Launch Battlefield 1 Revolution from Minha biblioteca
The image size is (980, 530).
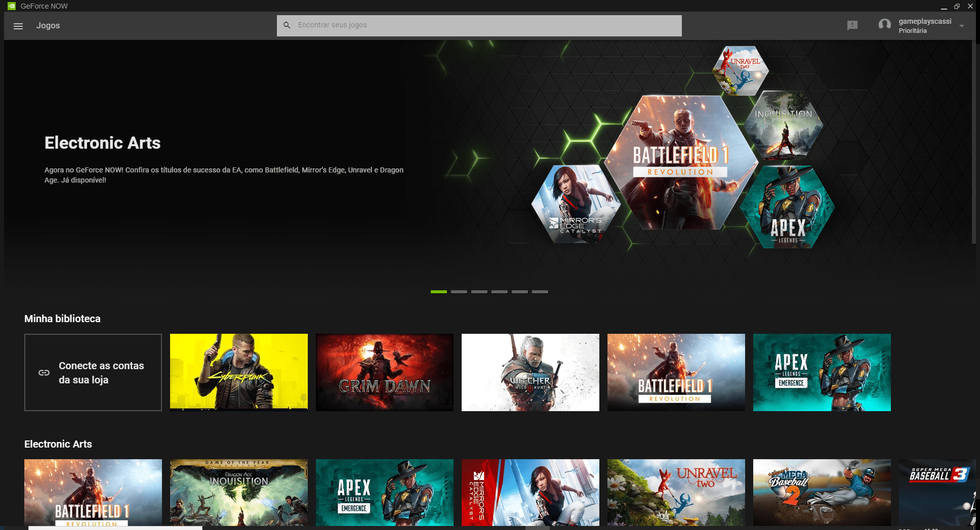pos(676,372)
